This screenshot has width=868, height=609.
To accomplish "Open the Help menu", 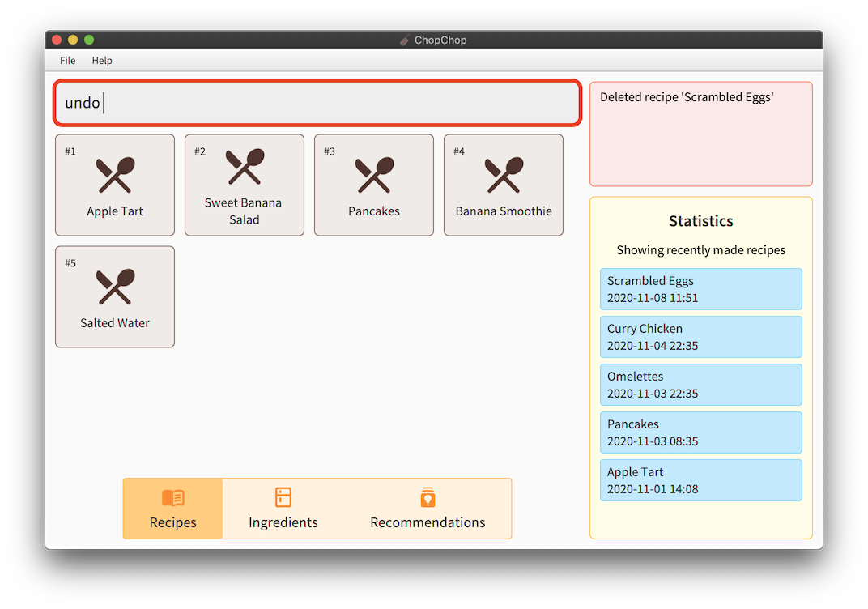I will tap(102, 61).
